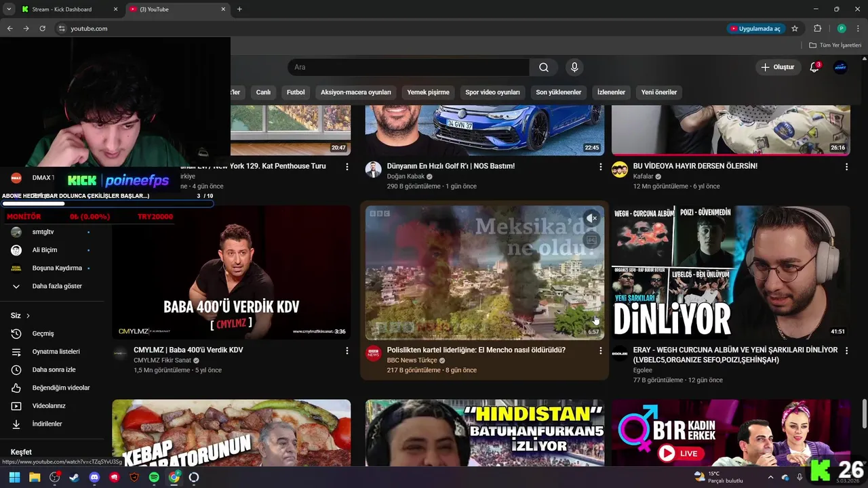Open Discord from the taskbar
Screen dimensions: 868x488
point(94,477)
